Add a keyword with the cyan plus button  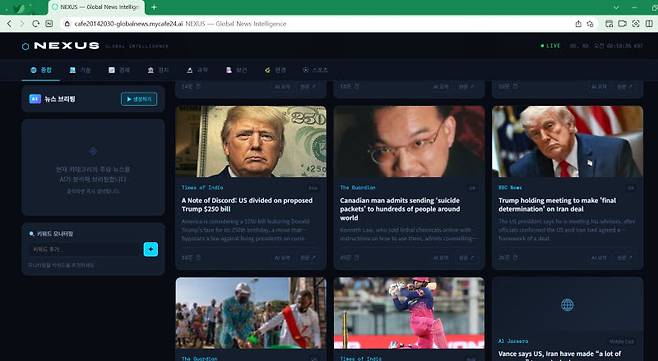151,249
